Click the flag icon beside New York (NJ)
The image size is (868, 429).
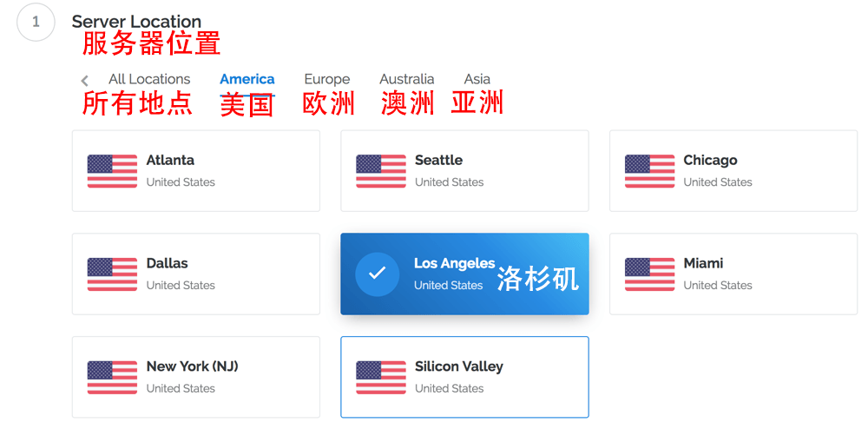coord(112,378)
